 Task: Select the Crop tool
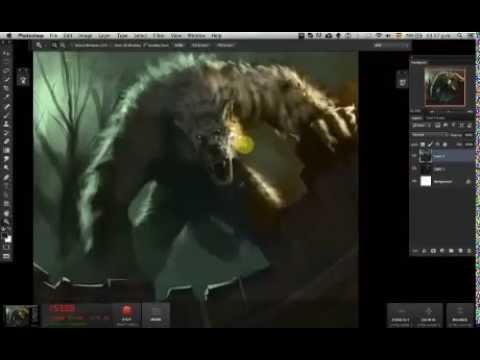click(x=6, y=88)
